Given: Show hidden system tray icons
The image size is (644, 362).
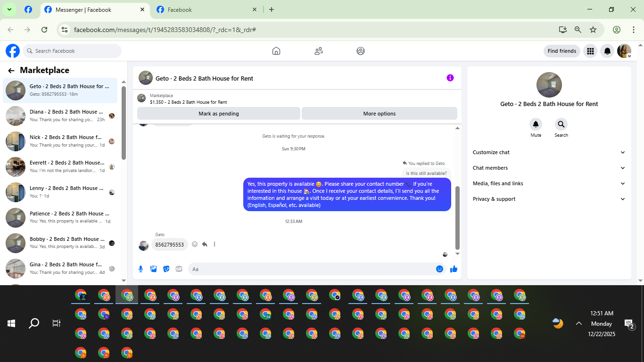Looking at the screenshot, I should tap(578, 323).
